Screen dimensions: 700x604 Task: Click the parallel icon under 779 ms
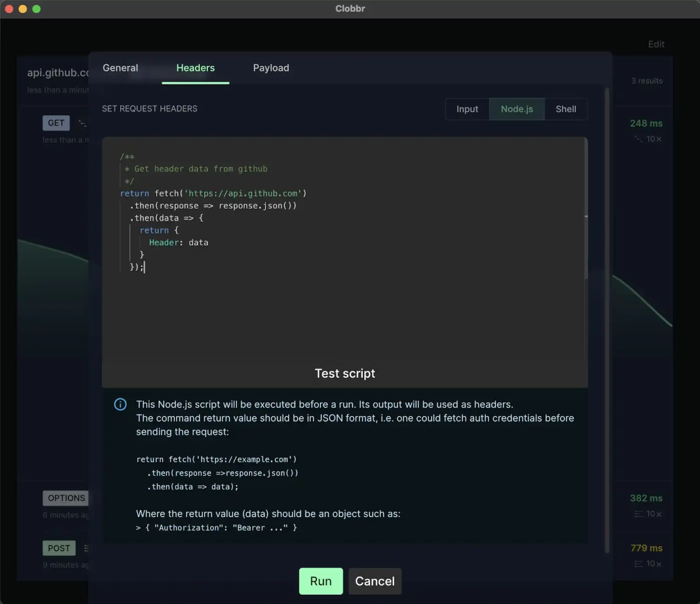tap(638, 564)
